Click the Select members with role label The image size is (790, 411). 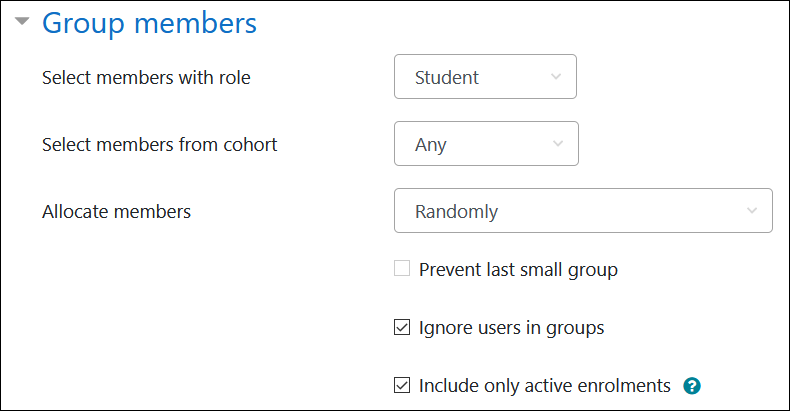146,77
